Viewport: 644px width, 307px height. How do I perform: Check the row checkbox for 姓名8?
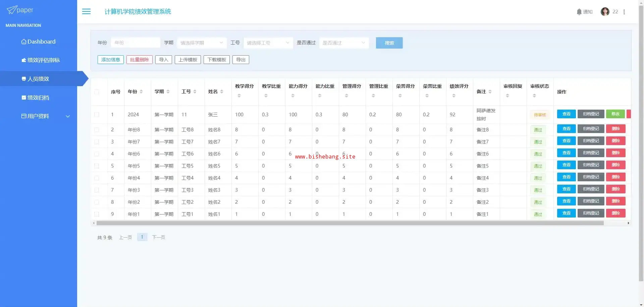(x=97, y=130)
